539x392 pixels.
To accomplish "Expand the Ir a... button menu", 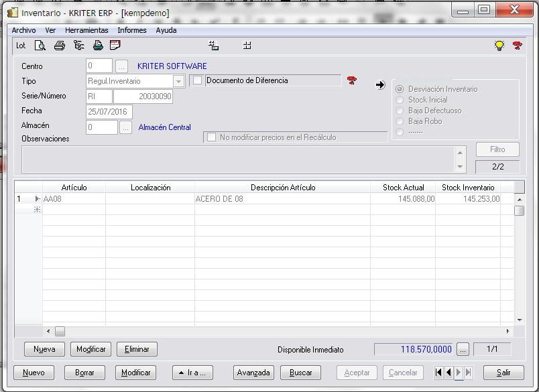I will 192,373.
